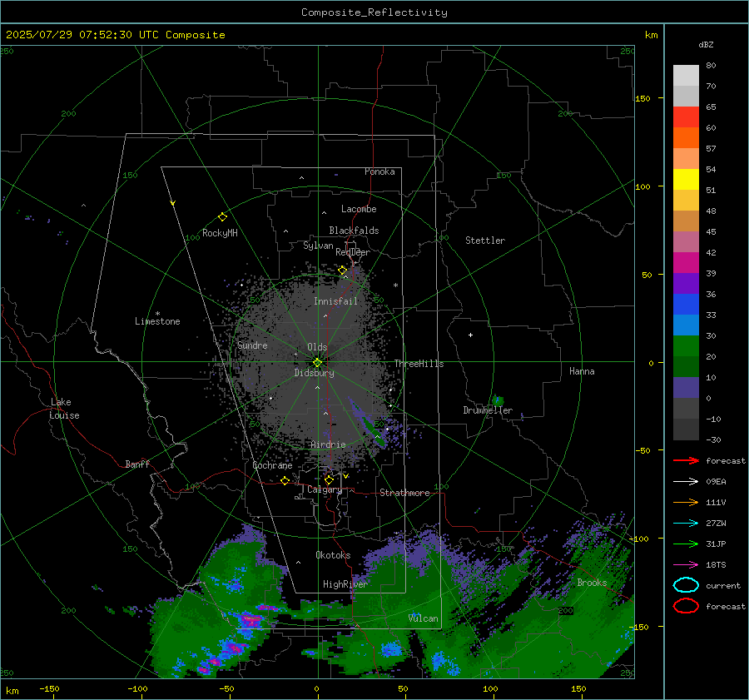Click the Stettler label
This screenshot has height=700, width=749.
point(485,241)
